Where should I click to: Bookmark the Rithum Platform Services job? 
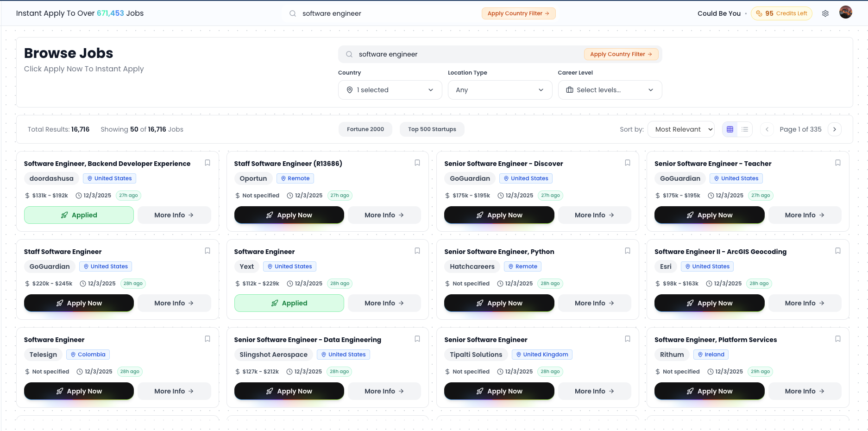click(x=838, y=339)
